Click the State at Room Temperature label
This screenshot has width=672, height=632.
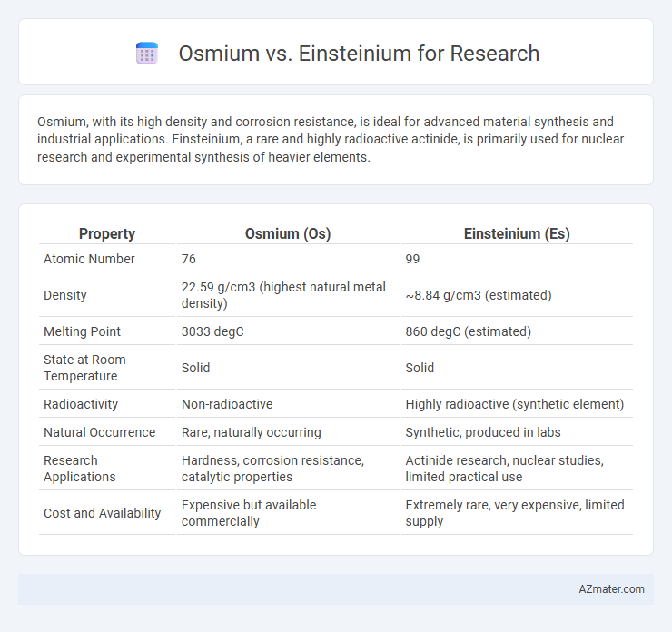click(84, 368)
